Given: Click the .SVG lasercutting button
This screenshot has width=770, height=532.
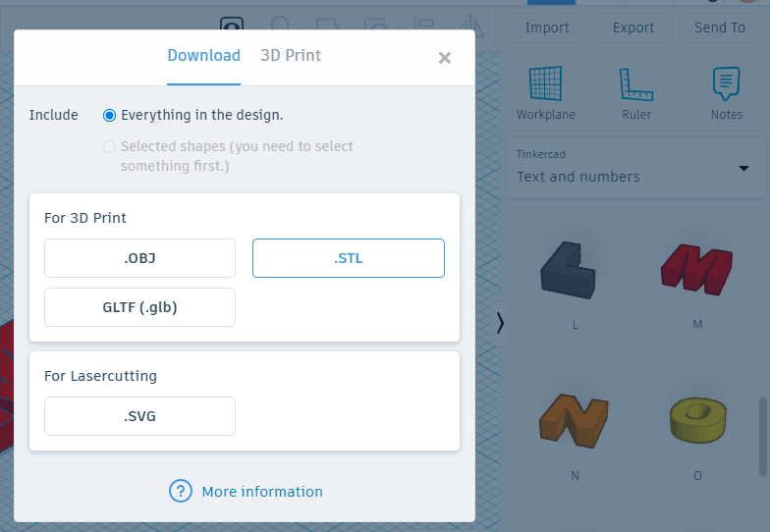Looking at the screenshot, I should [x=139, y=416].
